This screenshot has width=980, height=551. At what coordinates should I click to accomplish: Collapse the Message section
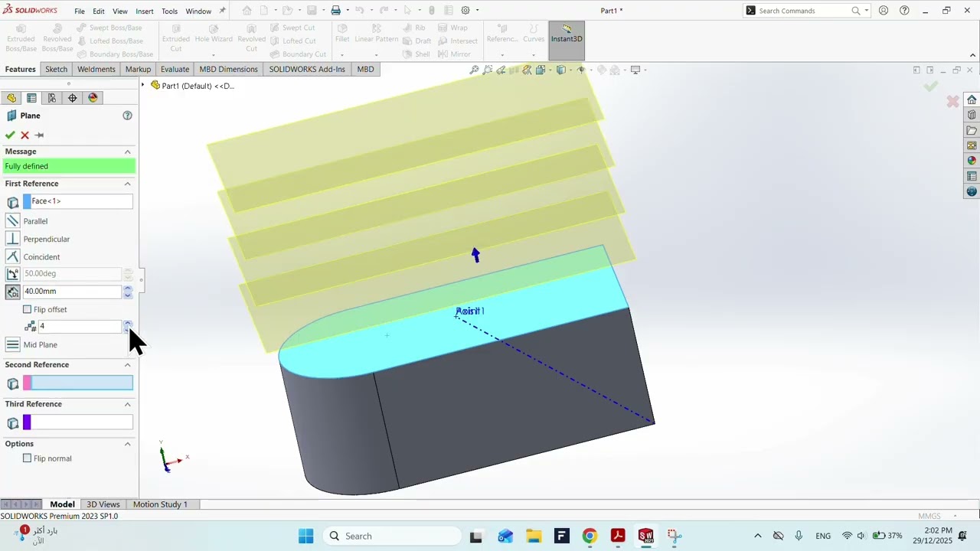pyautogui.click(x=128, y=152)
